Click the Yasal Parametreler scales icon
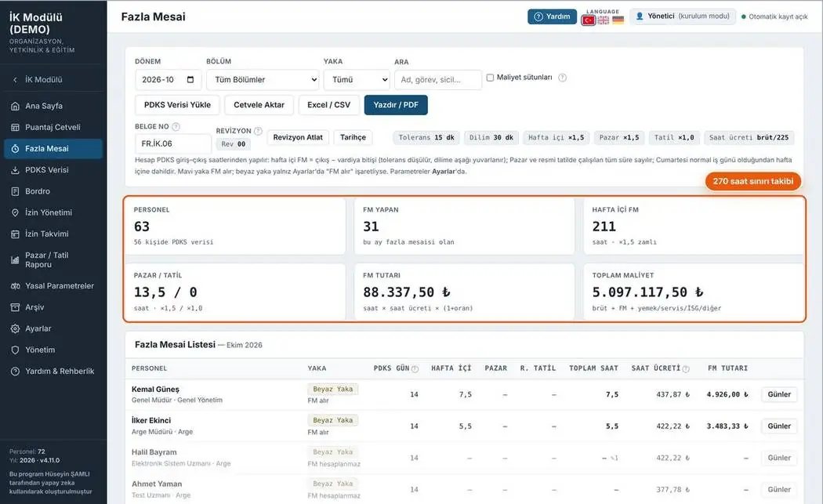823x504 pixels. [x=15, y=286]
